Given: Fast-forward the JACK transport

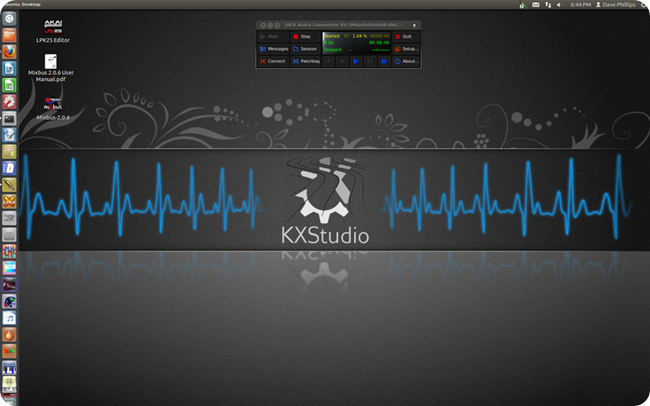Looking at the screenshot, I should click(384, 61).
